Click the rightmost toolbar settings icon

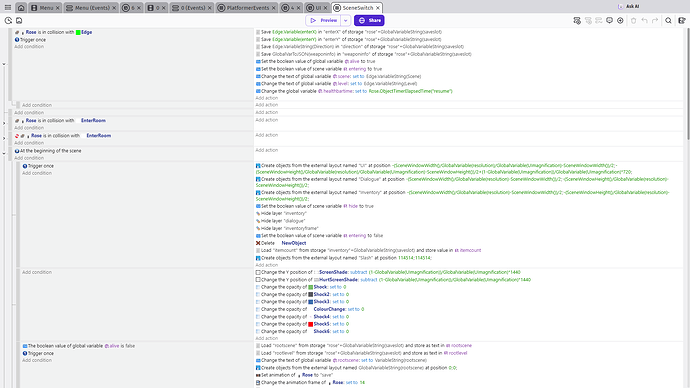pos(682,21)
